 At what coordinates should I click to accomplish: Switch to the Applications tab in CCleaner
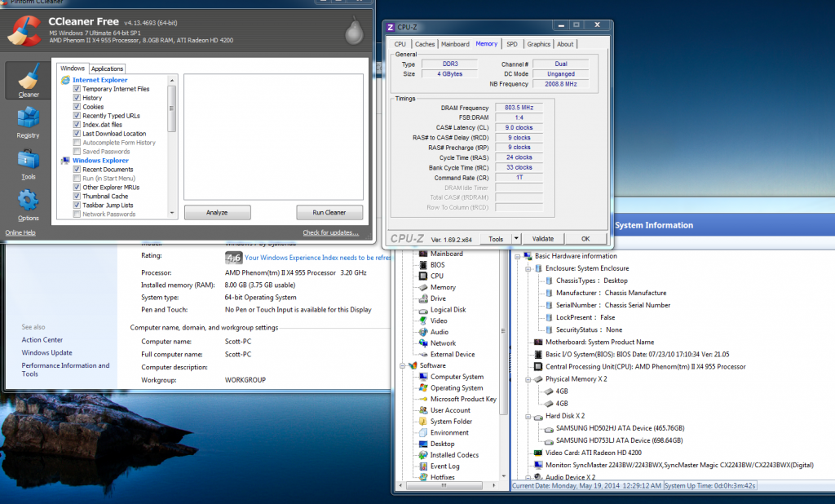coord(107,69)
